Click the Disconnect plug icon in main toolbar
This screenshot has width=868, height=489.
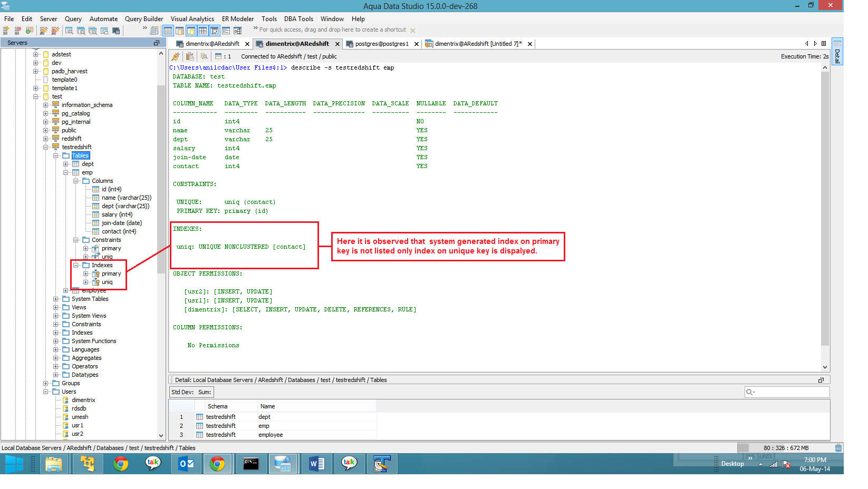click(55, 31)
